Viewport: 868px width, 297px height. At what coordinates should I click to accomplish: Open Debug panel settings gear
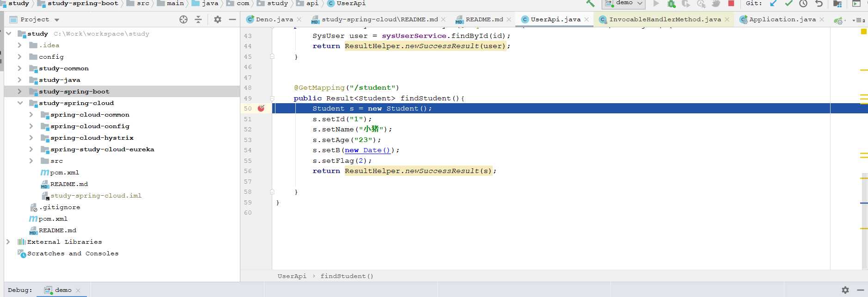[845, 290]
